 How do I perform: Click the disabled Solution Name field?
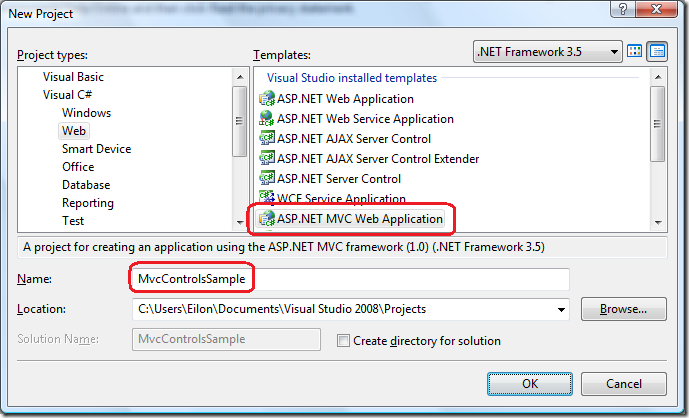[x=226, y=339]
